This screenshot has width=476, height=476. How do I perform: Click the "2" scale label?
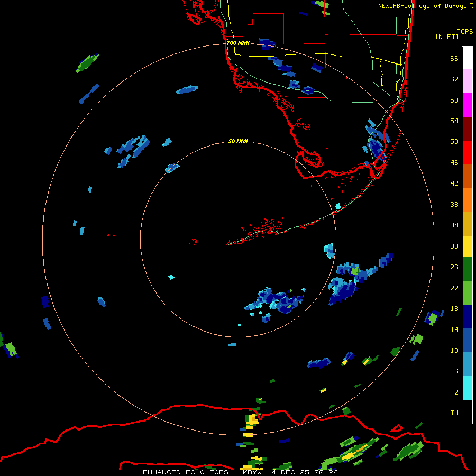[456, 392]
